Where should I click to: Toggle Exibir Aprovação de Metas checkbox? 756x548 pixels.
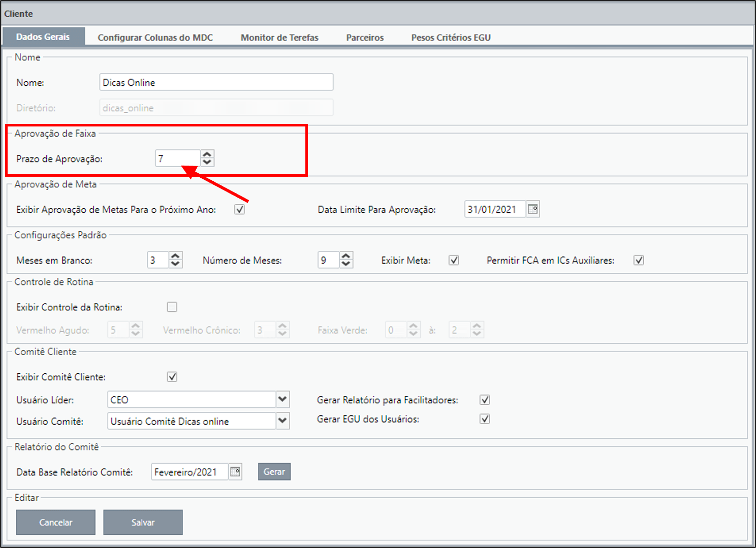tap(239, 209)
